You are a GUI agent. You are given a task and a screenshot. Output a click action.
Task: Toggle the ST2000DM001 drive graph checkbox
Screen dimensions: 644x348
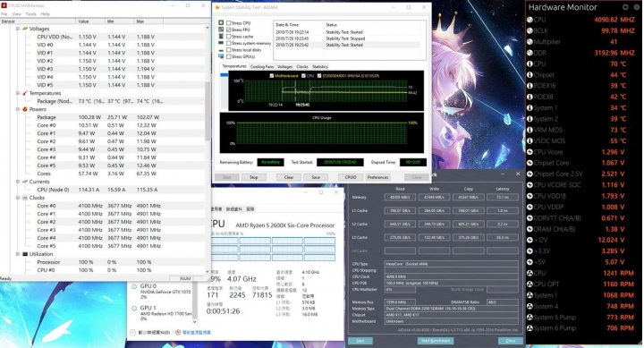319,76
